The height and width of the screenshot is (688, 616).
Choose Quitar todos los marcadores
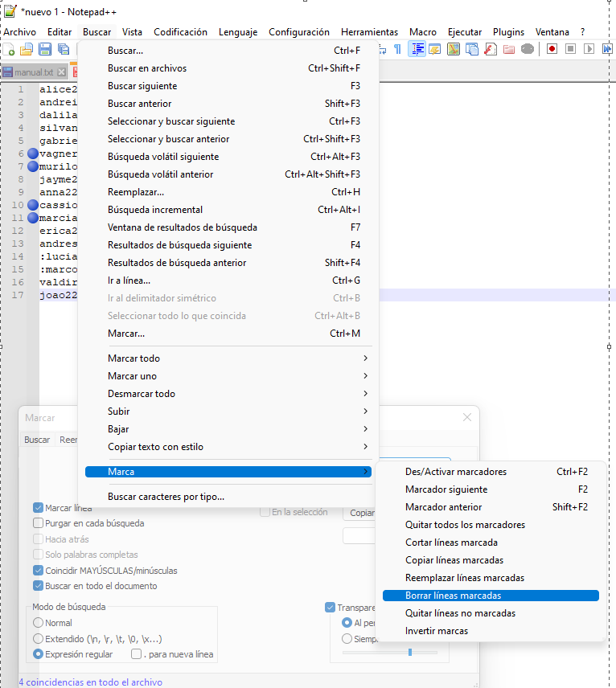491,525
